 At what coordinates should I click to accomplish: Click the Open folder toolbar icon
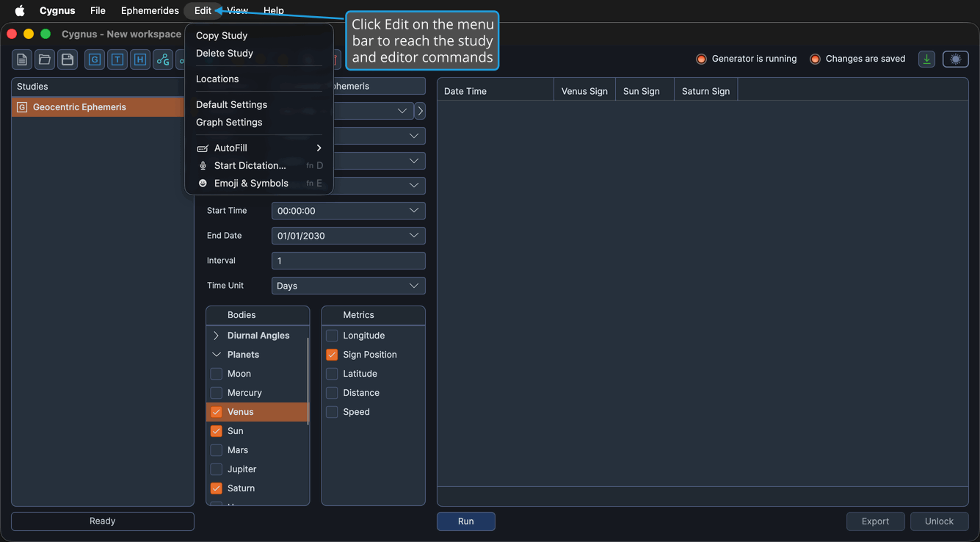point(45,59)
